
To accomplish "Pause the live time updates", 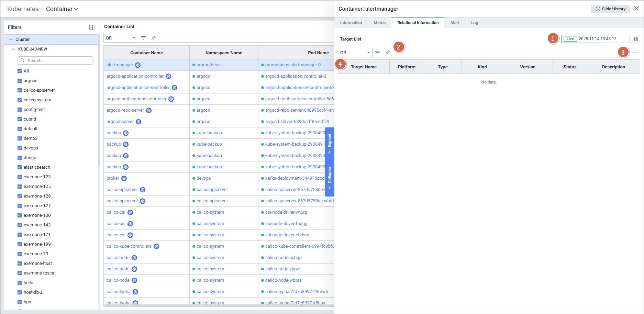I will pos(636,39).
